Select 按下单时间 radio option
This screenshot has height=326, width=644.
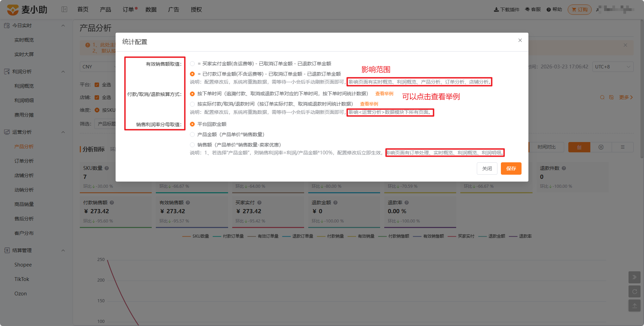click(192, 94)
